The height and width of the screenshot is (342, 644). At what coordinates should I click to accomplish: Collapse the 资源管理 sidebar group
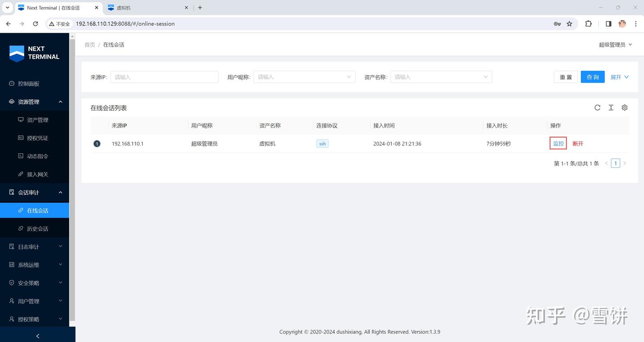(x=34, y=102)
